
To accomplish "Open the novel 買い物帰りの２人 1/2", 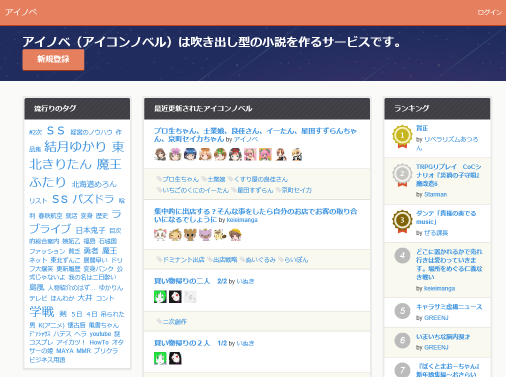I will click(x=190, y=343).
